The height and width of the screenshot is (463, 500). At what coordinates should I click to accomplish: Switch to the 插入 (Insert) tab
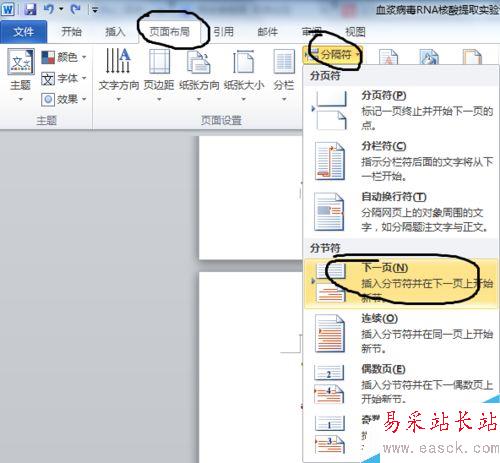tap(115, 32)
